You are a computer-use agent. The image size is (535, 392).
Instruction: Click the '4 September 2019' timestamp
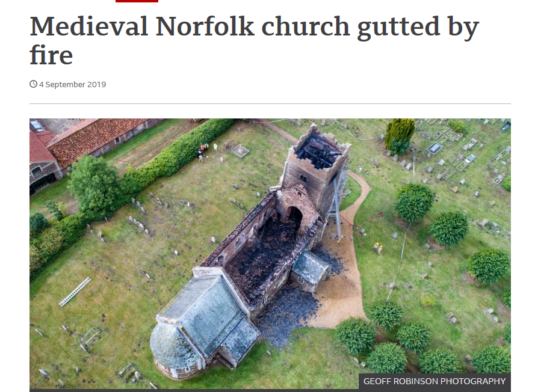72,84
